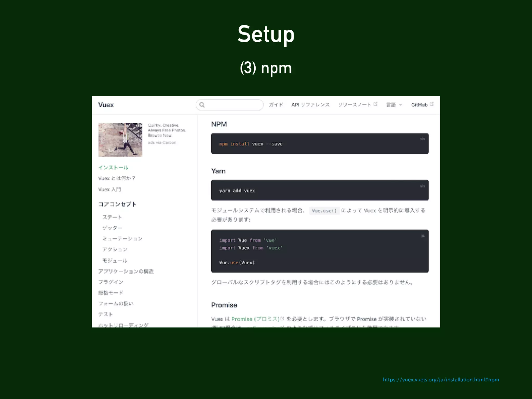Open アプリケーションの構造 sidebar page
This screenshot has width=532, height=399.
[x=126, y=271]
